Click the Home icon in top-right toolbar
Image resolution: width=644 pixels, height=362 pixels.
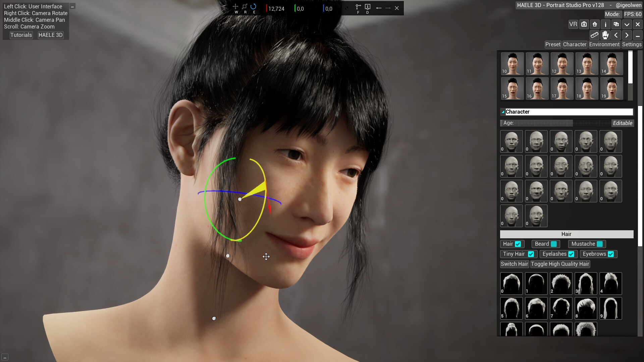[x=594, y=24]
